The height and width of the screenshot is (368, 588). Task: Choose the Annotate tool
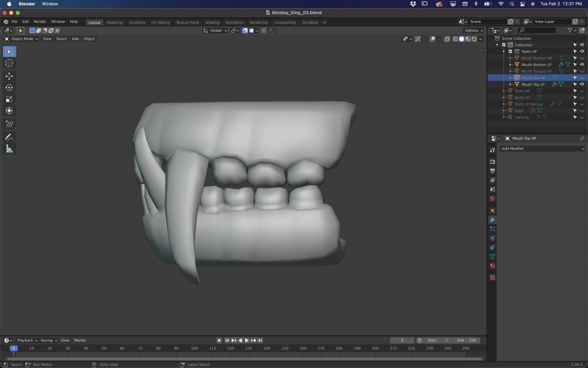[9, 137]
